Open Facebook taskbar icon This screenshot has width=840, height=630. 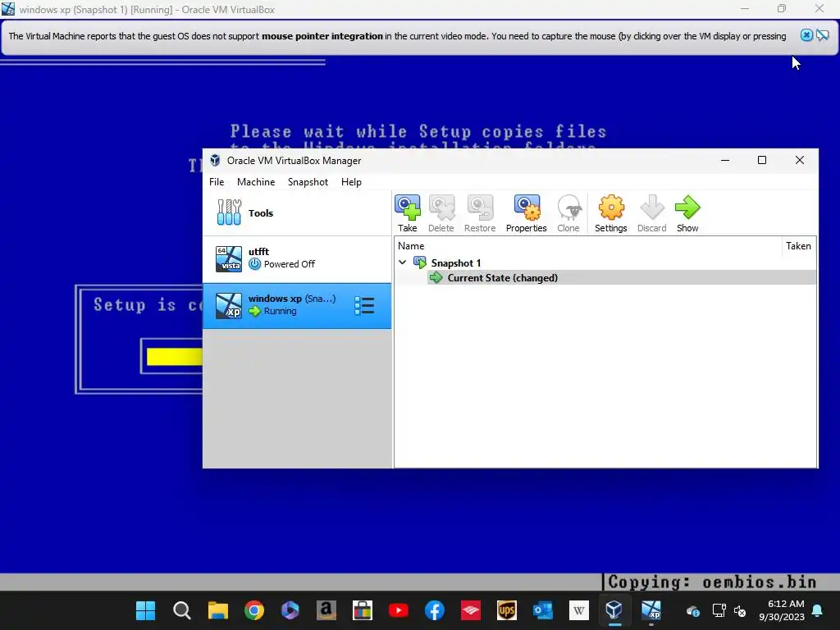pos(435,610)
